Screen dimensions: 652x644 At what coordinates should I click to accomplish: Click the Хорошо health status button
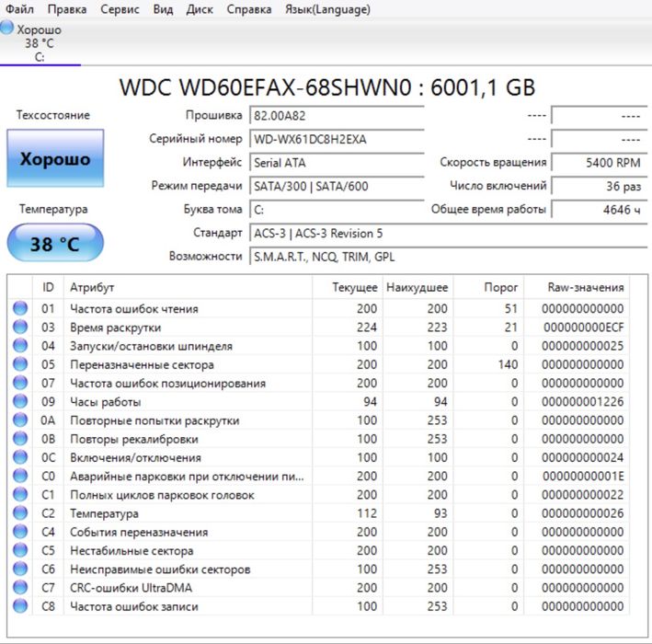55,158
